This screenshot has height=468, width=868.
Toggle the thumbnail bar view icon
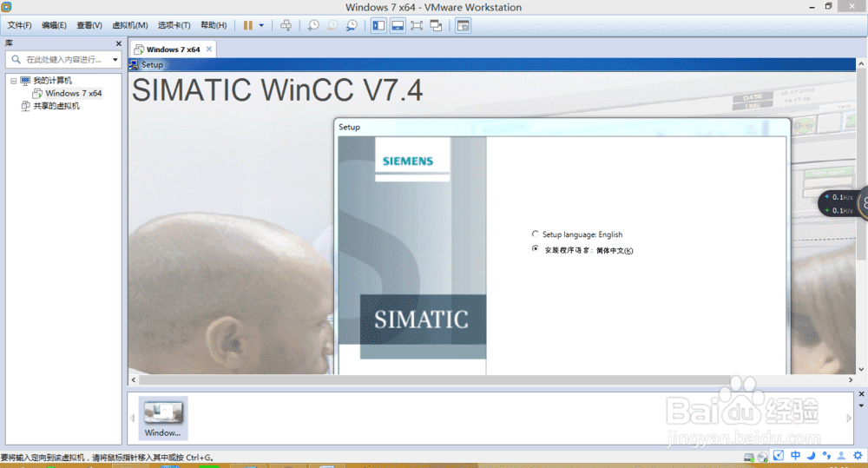(398, 25)
